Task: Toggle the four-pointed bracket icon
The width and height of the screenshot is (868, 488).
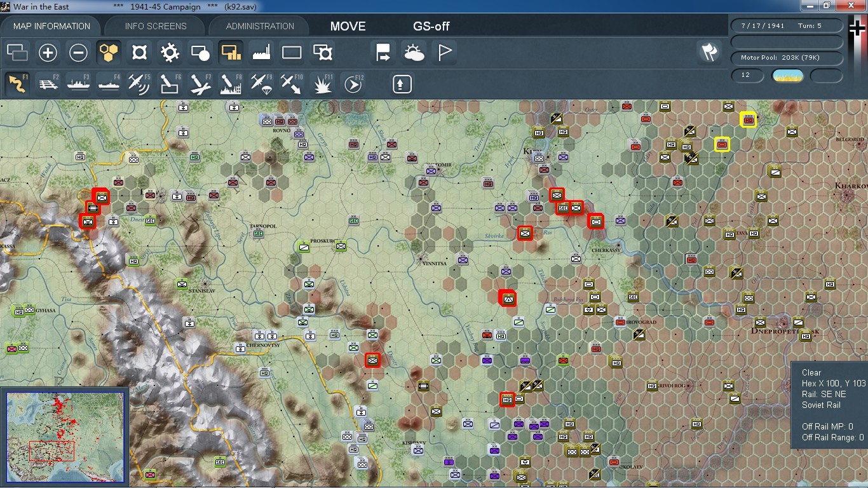Action: 139,53
